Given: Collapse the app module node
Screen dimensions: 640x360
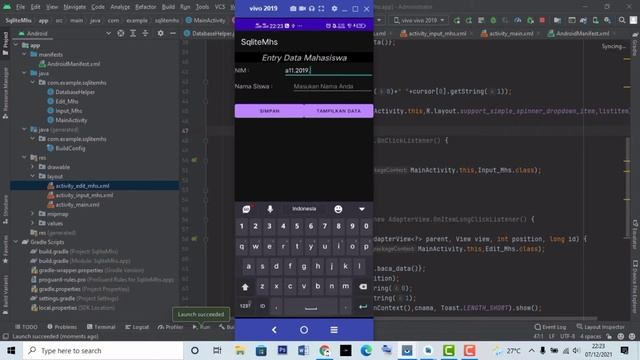Looking at the screenshot, I should [x=16, y=45].
